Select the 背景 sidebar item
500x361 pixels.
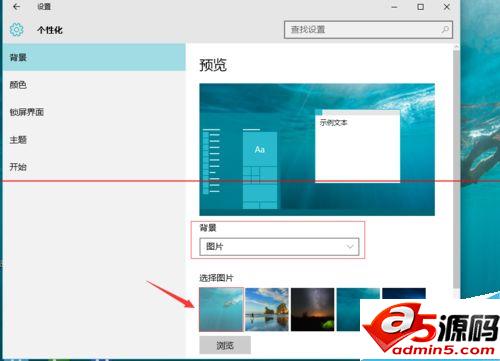[x=94, y=57]
